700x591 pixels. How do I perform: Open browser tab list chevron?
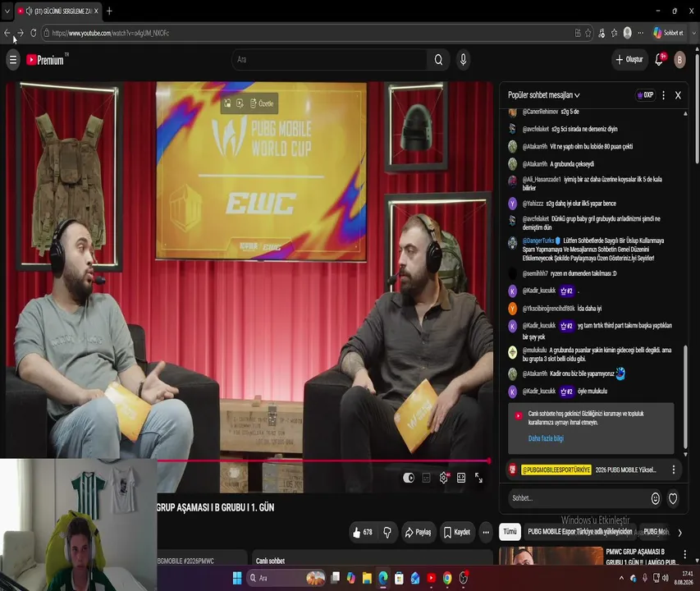(7, 11)
